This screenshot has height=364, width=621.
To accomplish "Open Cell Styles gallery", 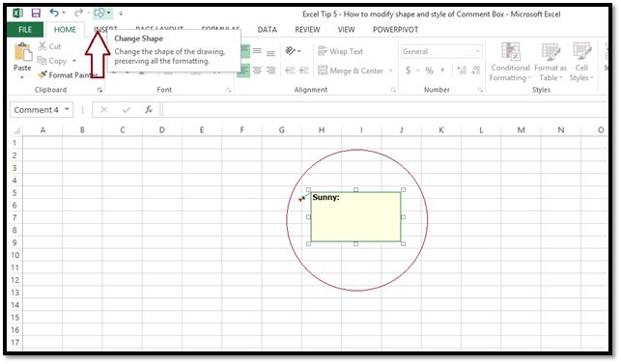I will pos(581,62).
